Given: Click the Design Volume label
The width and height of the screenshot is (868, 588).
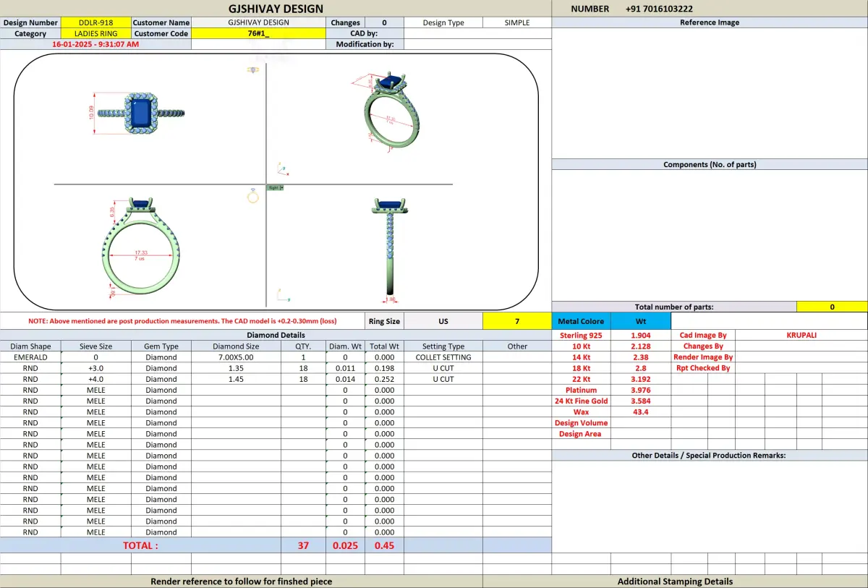Looking at the screenshot, I should point(582,422).
